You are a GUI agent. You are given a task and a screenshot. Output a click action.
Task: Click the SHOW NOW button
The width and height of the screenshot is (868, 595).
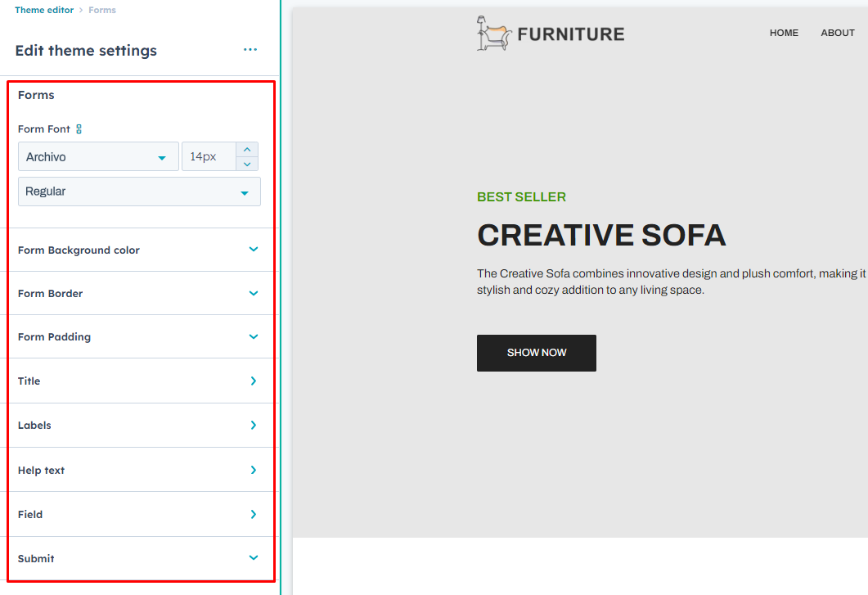(537, 353)
